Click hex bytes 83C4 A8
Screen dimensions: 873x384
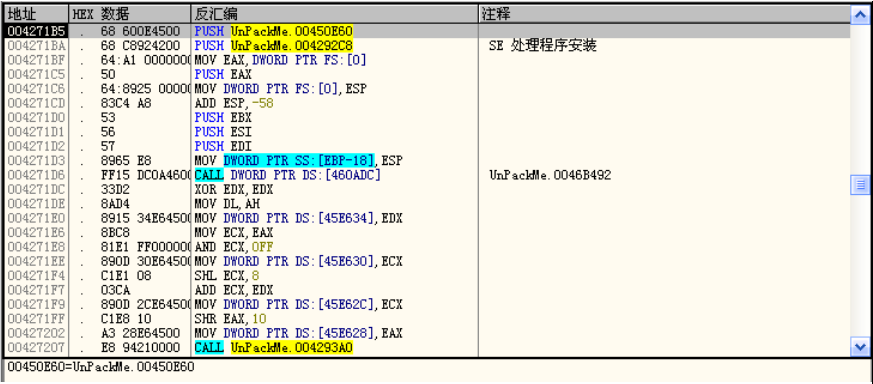pos(126,103)
